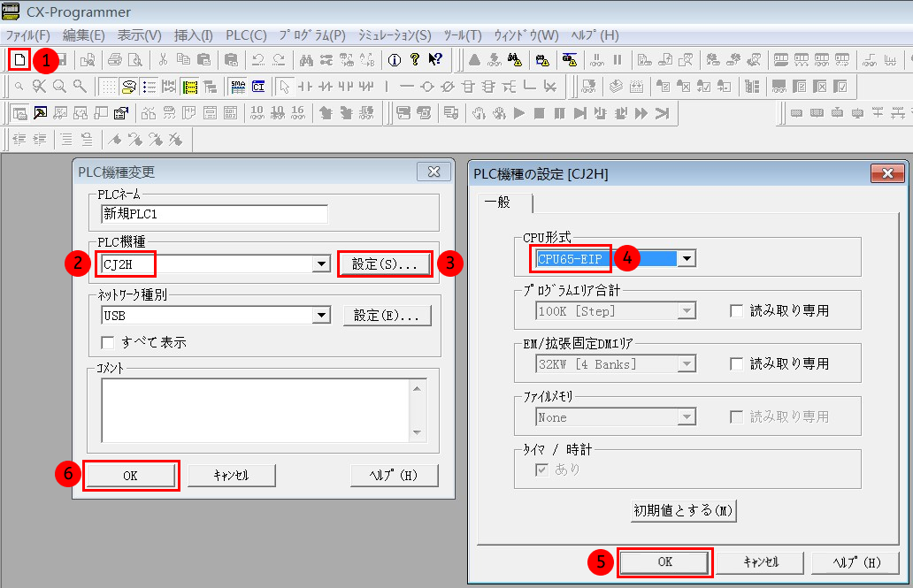
Task: Open the EM 32KW 4 Banks dropdown
Action: (x=687, y=364)
